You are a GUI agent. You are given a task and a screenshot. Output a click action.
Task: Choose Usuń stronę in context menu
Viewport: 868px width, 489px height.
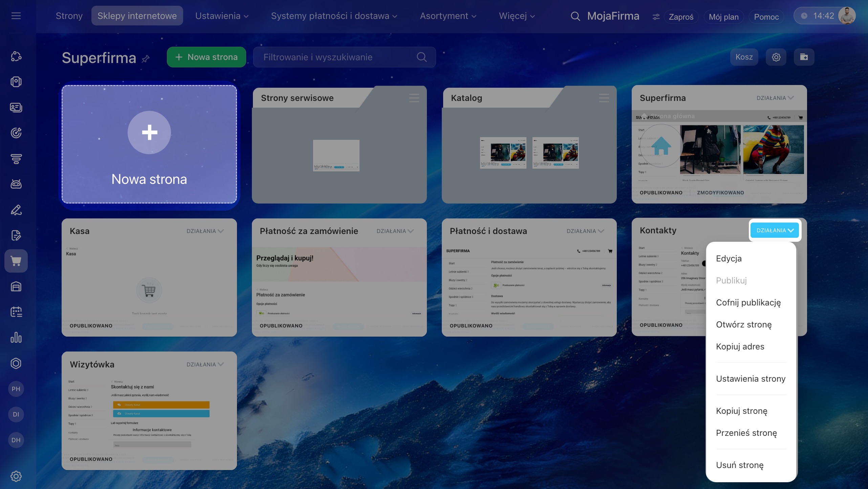pyautogui.click(x=740, y=465)
